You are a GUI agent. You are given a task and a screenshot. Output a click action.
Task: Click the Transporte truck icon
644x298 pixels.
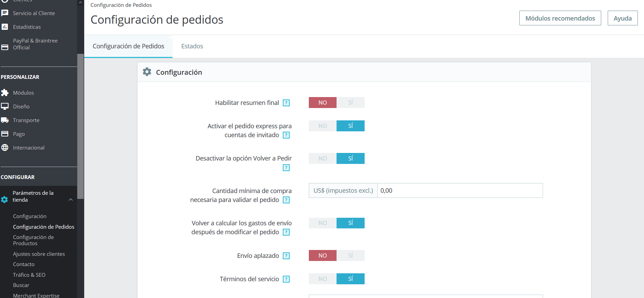[5, 120]
